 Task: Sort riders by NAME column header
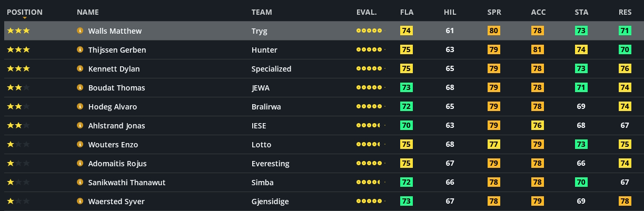pyautogui.click(x=87, y=12)
